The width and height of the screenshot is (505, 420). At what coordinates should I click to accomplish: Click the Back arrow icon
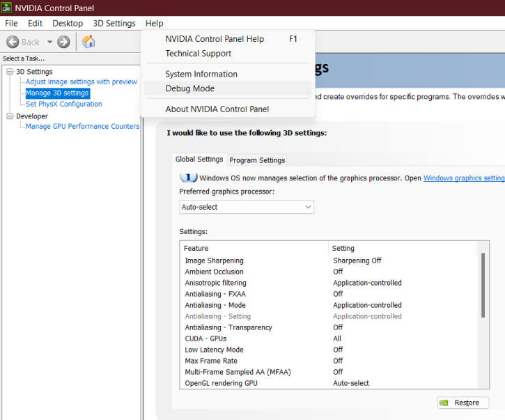tap(13, 42)
